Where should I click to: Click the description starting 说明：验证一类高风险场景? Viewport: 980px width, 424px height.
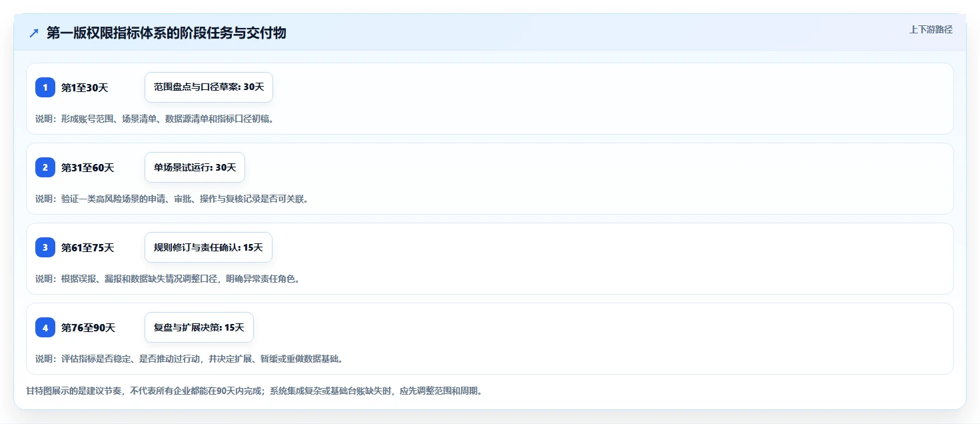click(x=172, y=199)
